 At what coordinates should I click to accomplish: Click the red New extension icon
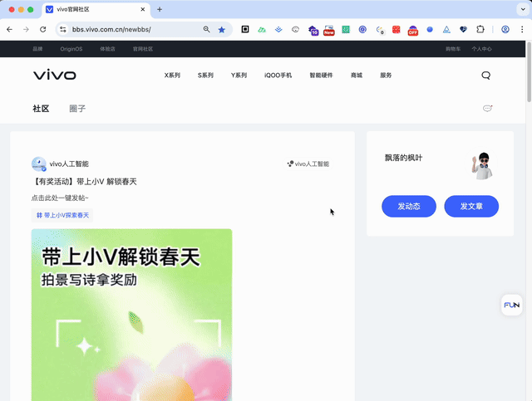click(x=329, y=30)
